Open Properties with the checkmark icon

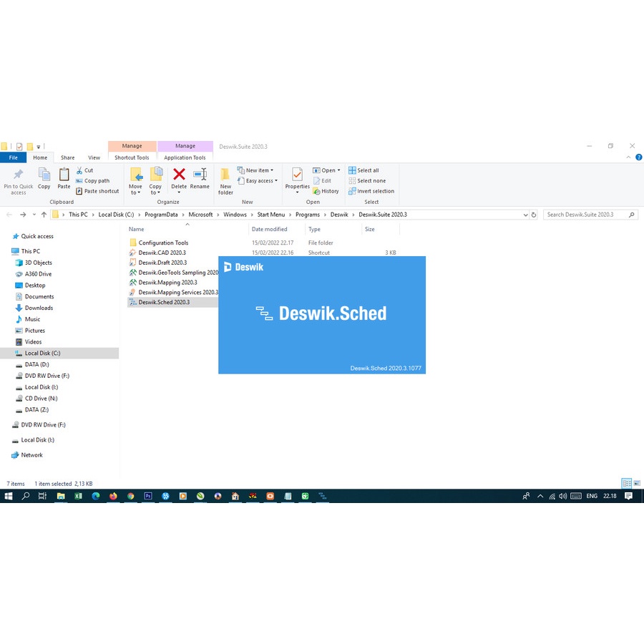[x=298, y=175]
